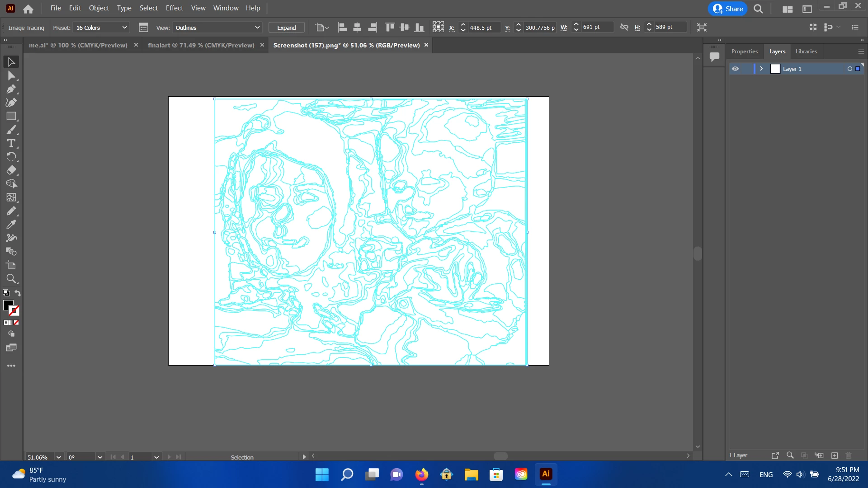Choose the Type tool
868x488 pixels.
click(x=11, y=143)
